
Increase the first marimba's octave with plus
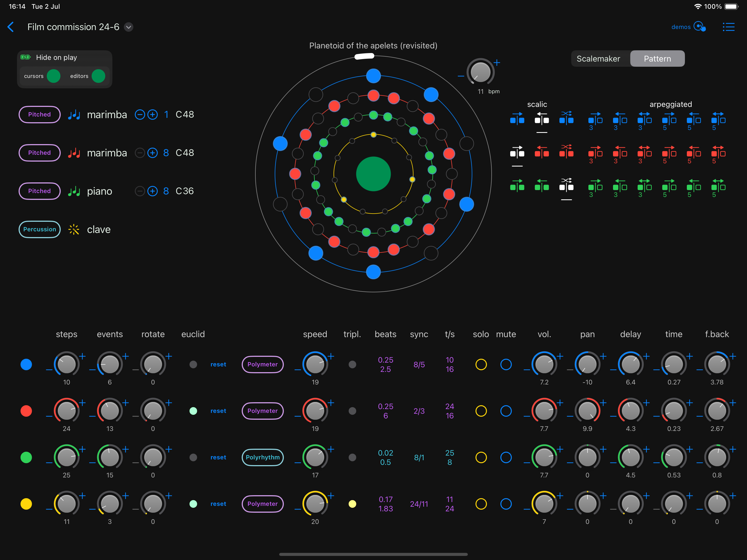click(x=153, y=115)
